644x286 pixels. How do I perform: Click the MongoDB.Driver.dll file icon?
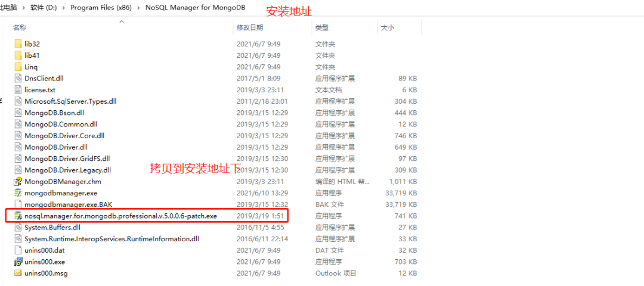(x=18, y=147)
